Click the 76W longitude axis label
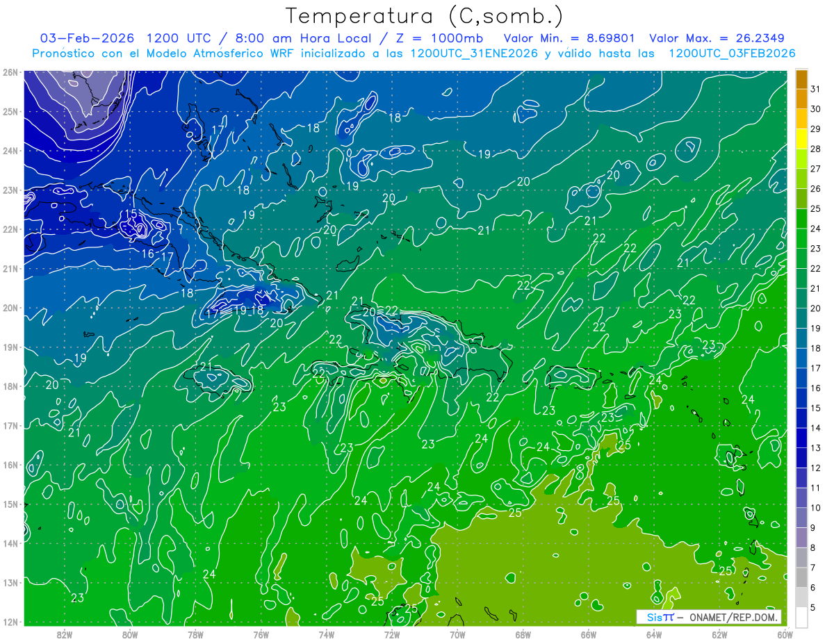This screenshot has height=644, width=834. 261,634
